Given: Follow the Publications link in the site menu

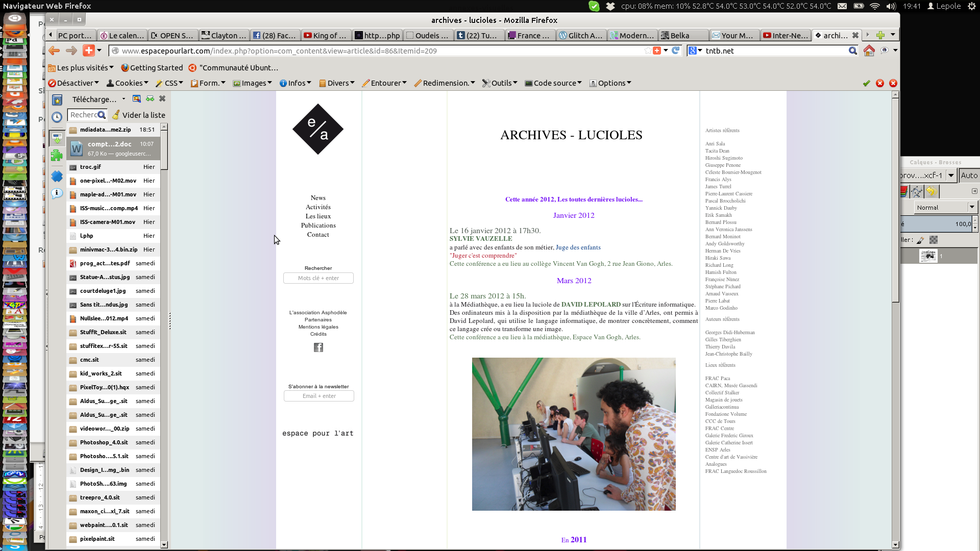Looking at the screenshot, I should [x=318, y=226].
